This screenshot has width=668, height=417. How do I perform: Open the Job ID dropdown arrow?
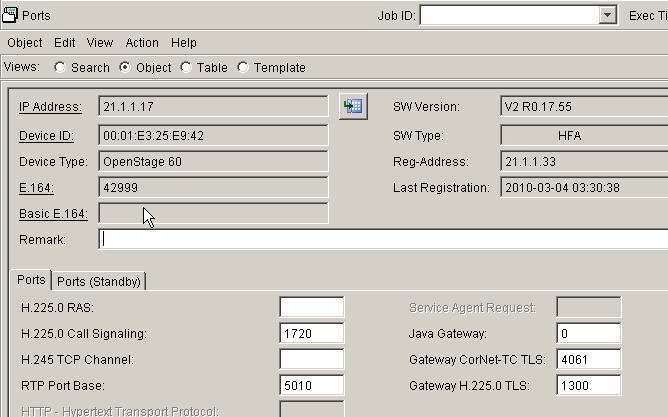(607, 15)
